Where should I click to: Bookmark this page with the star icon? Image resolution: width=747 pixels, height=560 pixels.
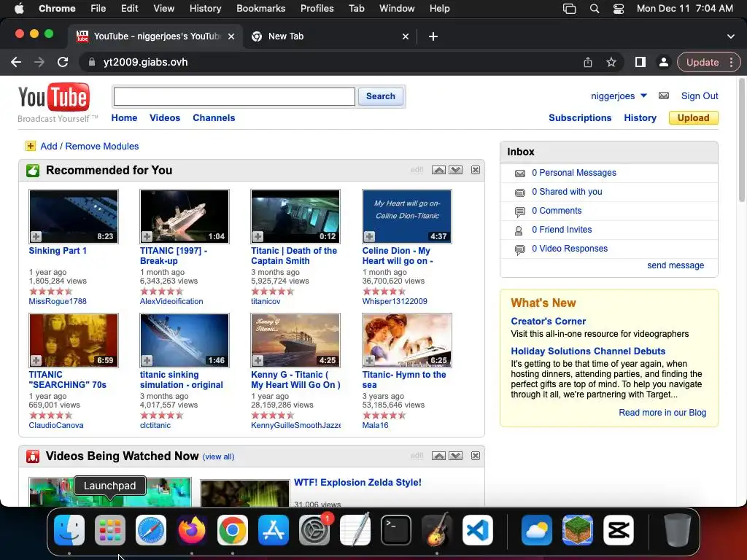click(611, 62)
